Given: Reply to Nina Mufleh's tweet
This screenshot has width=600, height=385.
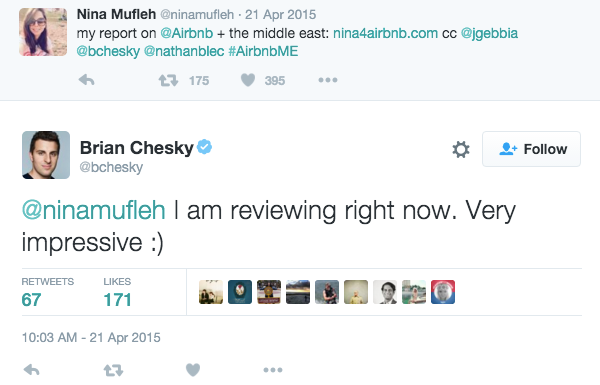Looking at the screenshot, I should [86, 80].
